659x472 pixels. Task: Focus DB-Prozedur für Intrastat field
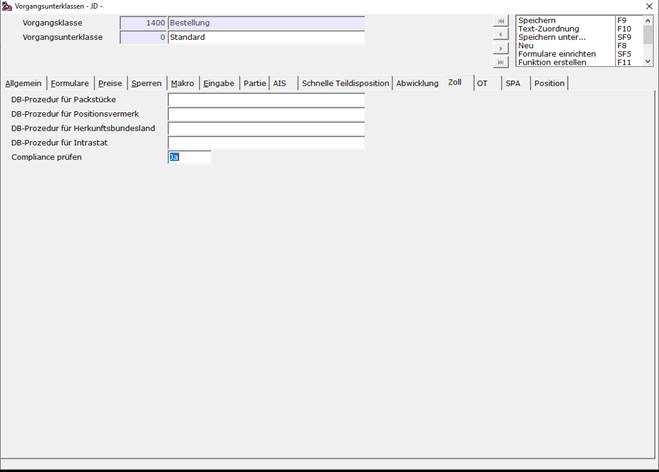(266, 143)
